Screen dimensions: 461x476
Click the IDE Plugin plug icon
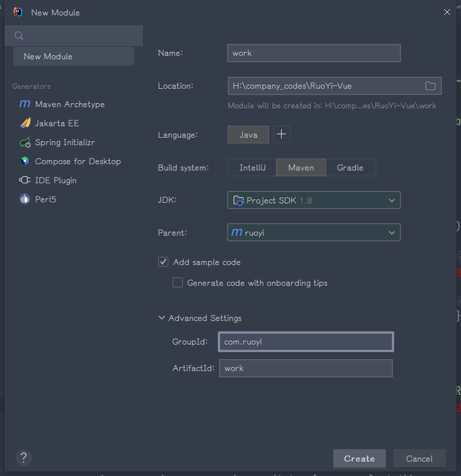(25, 180)
